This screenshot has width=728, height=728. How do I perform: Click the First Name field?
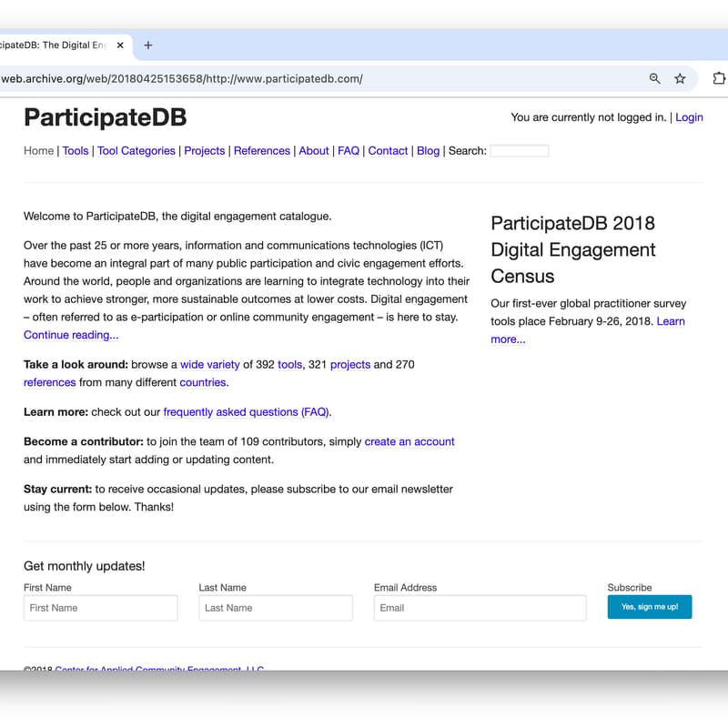tap(100, 607)
